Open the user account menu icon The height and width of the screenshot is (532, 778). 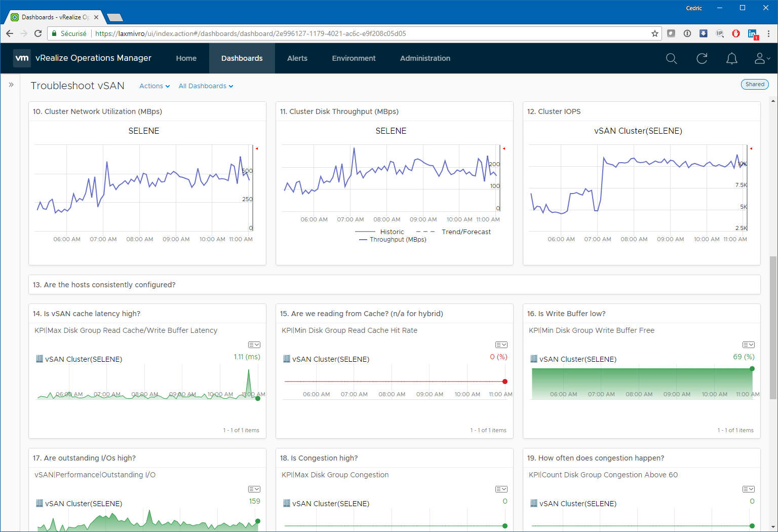pos(761,59)
